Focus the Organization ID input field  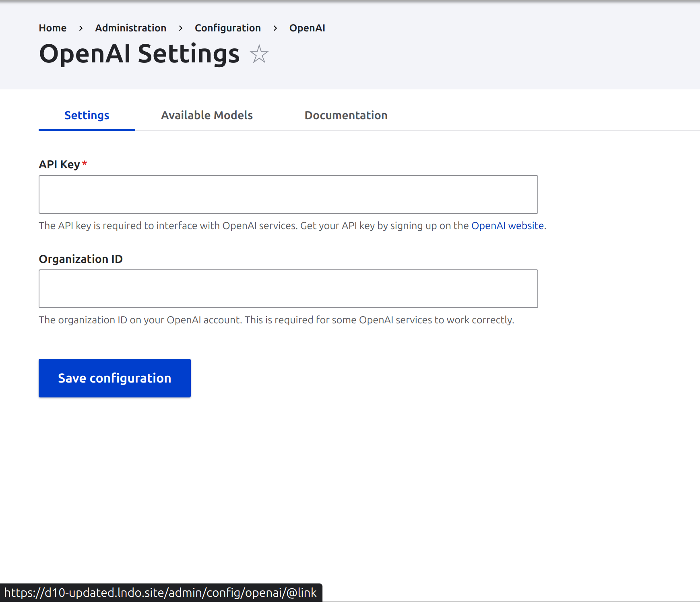(x=288, y=289)
